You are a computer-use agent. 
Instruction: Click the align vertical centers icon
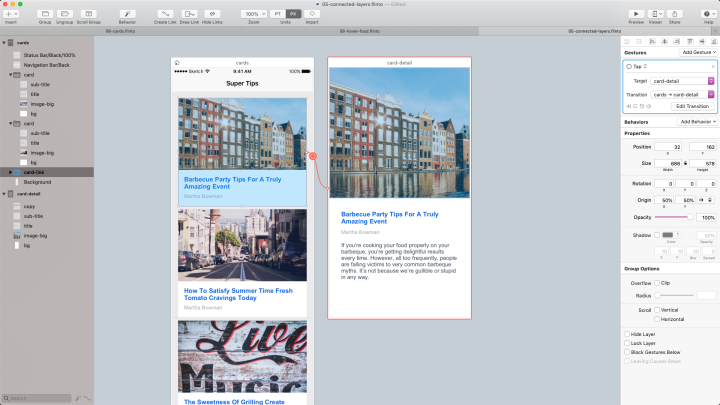click(x=702, y=41)
